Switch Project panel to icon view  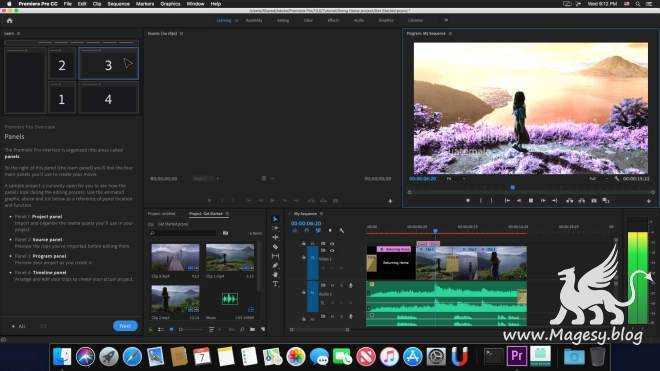171,329
